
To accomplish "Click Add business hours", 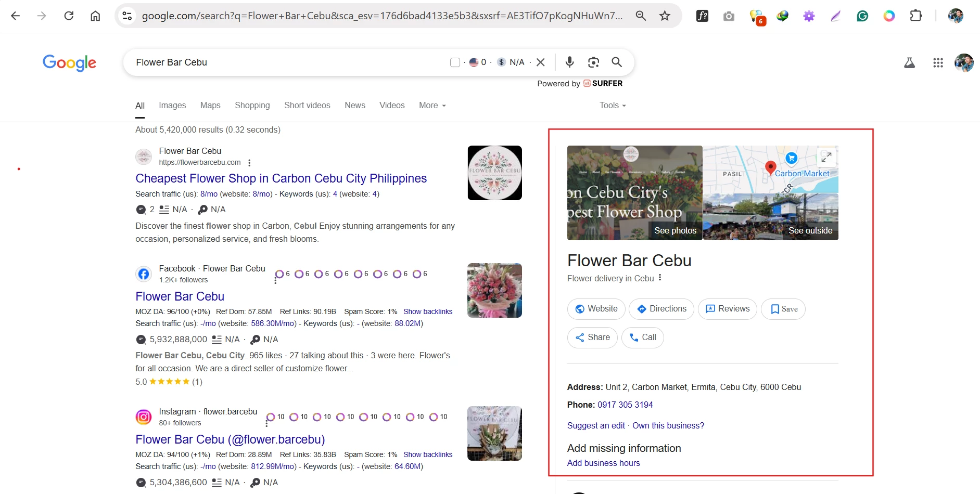I will pos(604,463).
